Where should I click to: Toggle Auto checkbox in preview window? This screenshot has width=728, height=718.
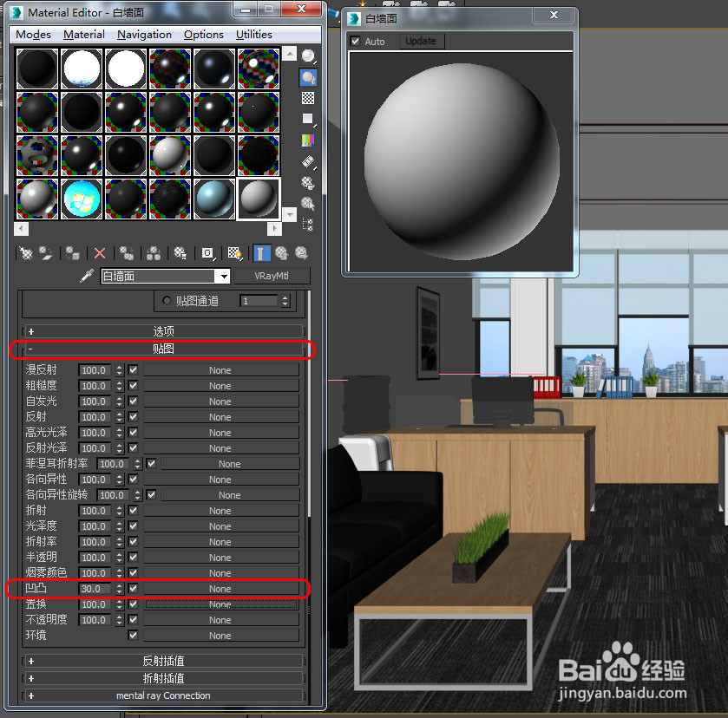355,41
